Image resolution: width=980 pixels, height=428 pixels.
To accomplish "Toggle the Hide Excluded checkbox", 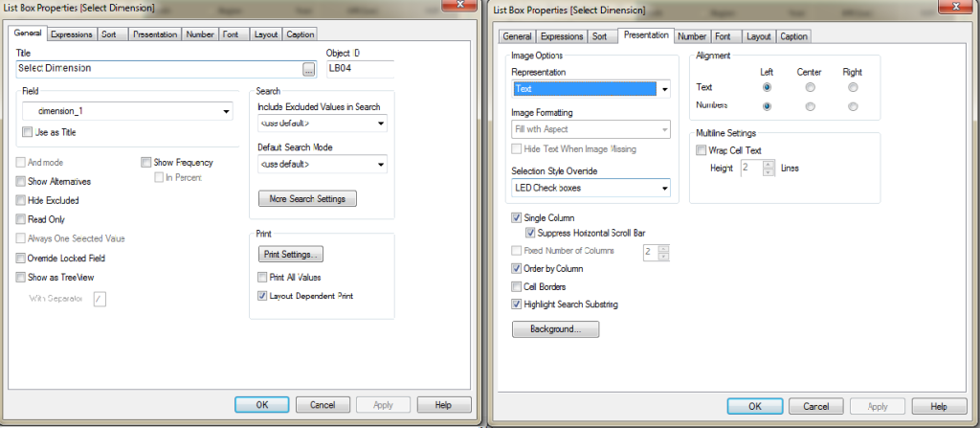I will click(21, 200).
